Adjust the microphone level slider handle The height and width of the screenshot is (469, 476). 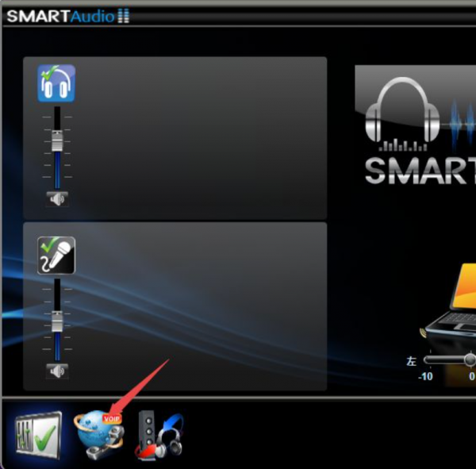57,321
